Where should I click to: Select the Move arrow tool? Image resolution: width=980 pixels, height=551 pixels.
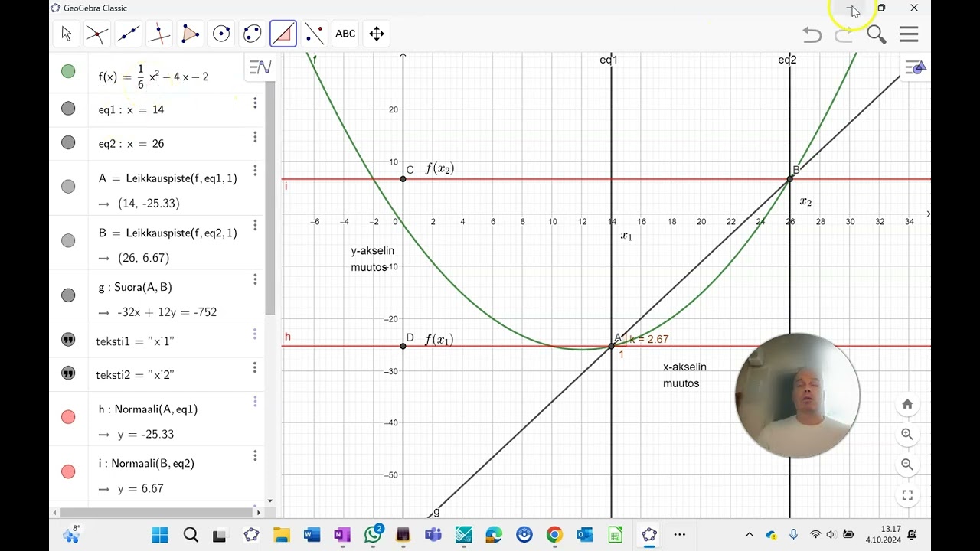pyautogui.click(x=67, y=34)
